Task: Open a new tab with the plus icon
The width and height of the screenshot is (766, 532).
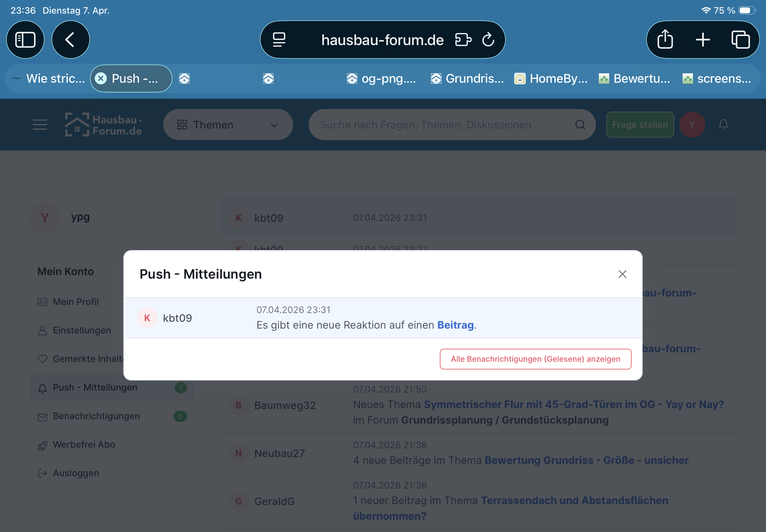Action: (703, 40)
